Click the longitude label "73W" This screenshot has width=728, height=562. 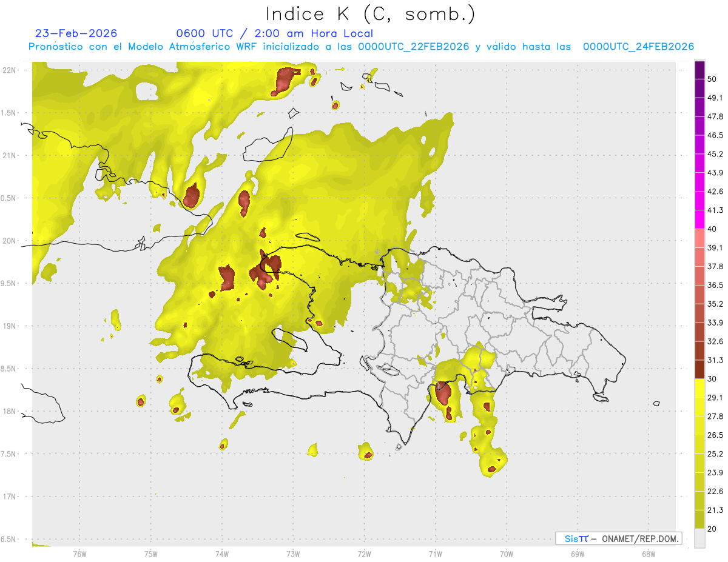point(293,554)
